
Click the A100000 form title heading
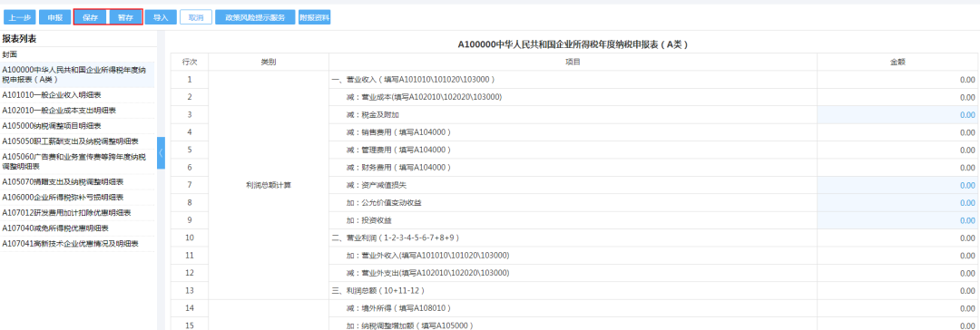[573, 44]
